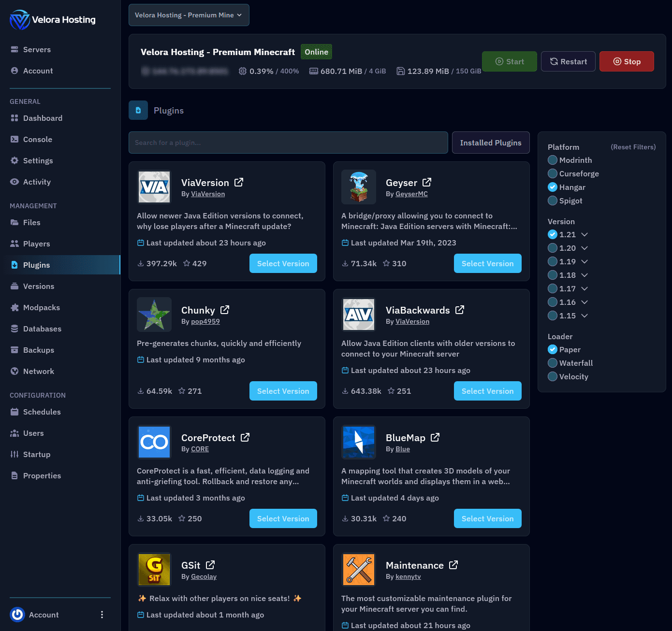Uncheck the Hangar platform filter
The width and height of the screenshot is (672, 631).
553,187
